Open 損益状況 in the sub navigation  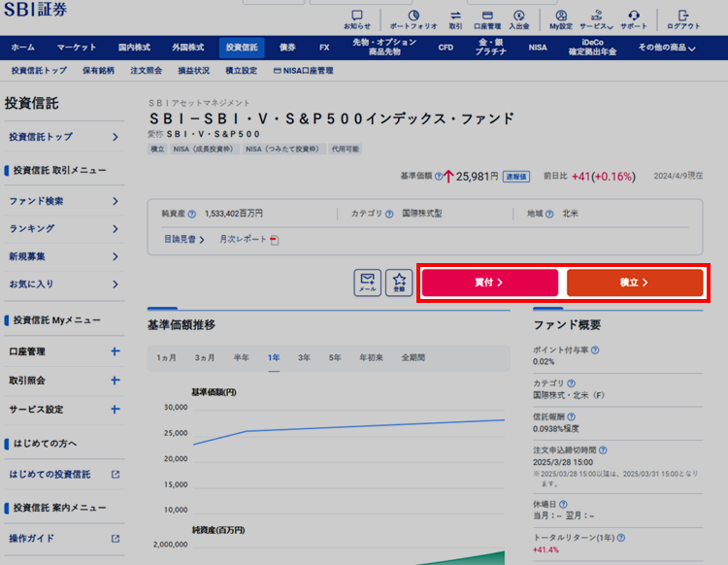click(x=193, y=71)
